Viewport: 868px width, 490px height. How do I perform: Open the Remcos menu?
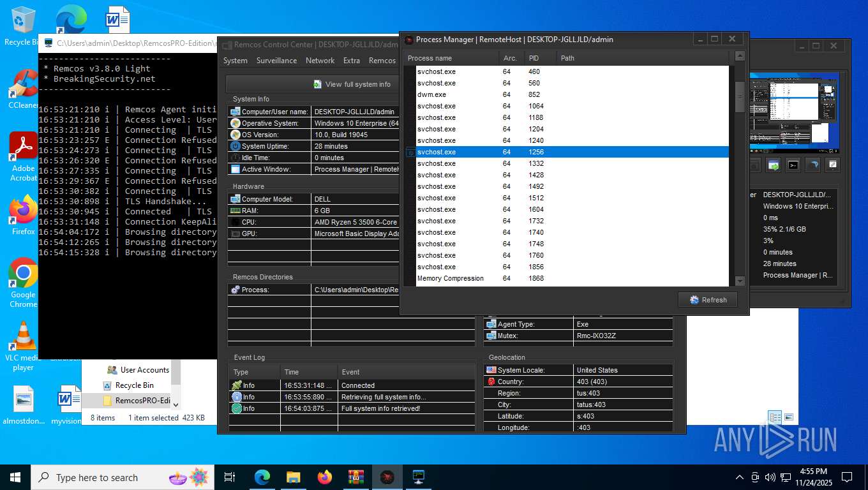[382, 61]
